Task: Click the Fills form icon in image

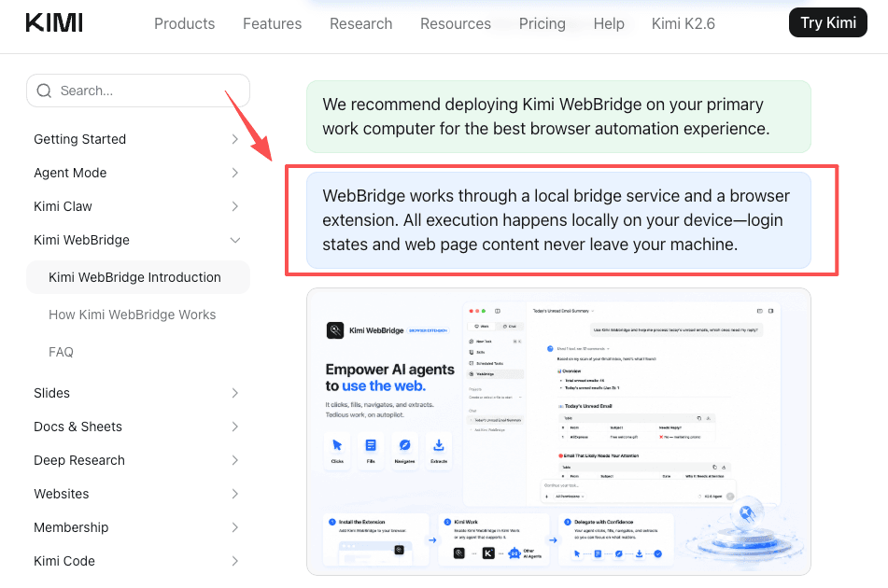Action: pos(371,445)
